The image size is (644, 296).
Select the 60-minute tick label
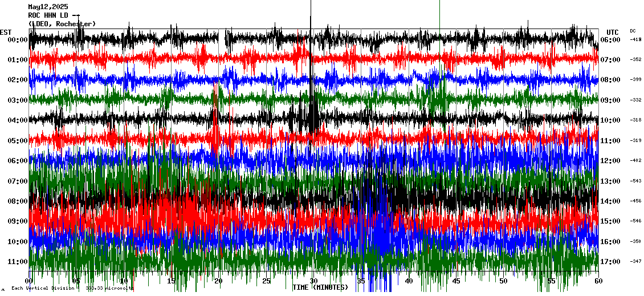[x=598, y=281]
